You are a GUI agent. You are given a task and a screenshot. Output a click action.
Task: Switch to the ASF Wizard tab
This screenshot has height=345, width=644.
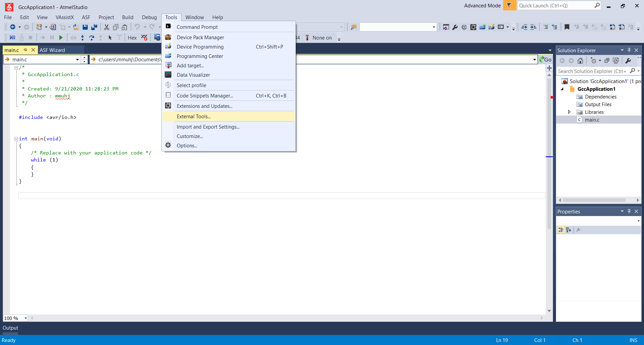click(52, 50)
